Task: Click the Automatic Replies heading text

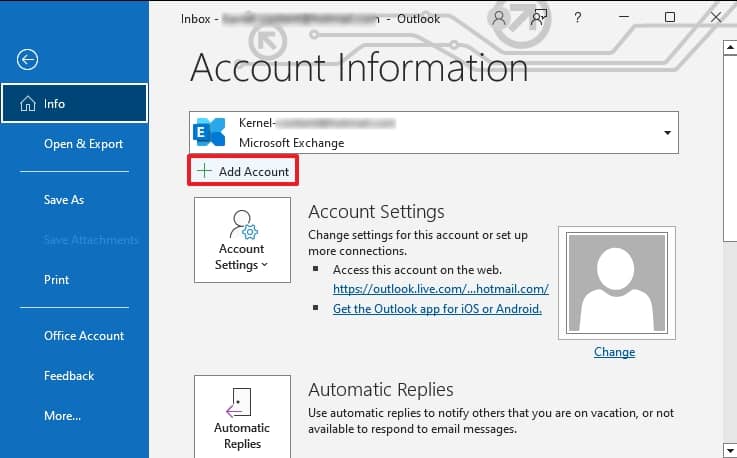Action: point(381,389)
